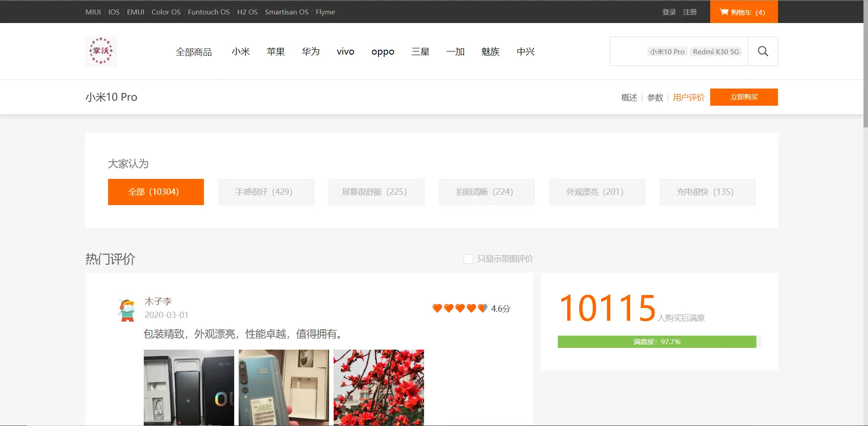Open IOS link in top bar
Screen dimensions: 868x426
point(114,12)
